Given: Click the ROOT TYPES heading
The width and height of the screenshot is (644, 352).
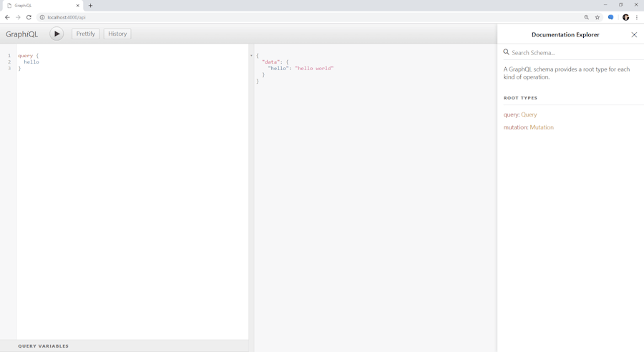Looking at the screenshot, I should [520, 98].
